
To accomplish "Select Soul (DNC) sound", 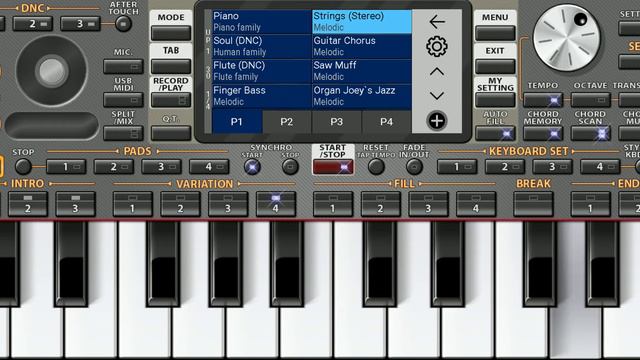I will tap(262, 47).
